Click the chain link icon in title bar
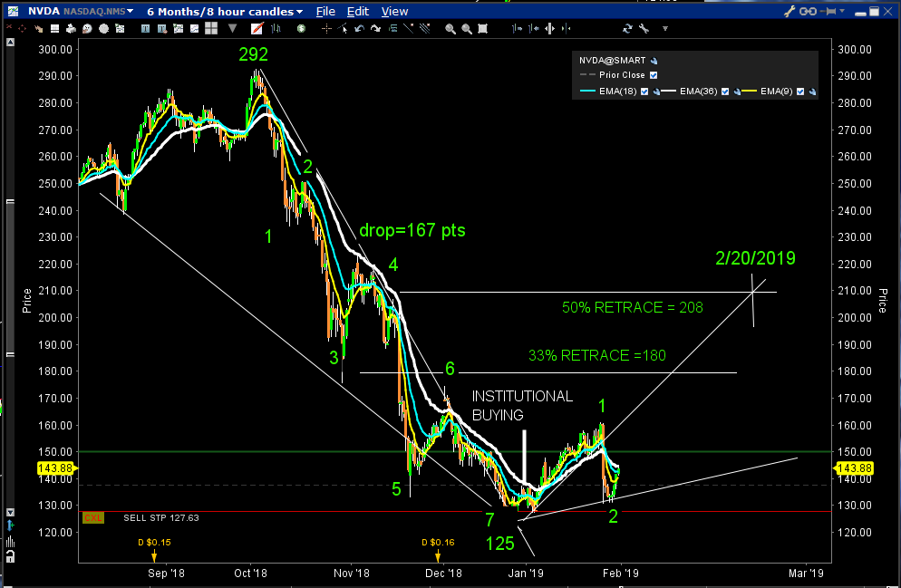The height and width of the screenshot is (588, 901). click(808, 11)
